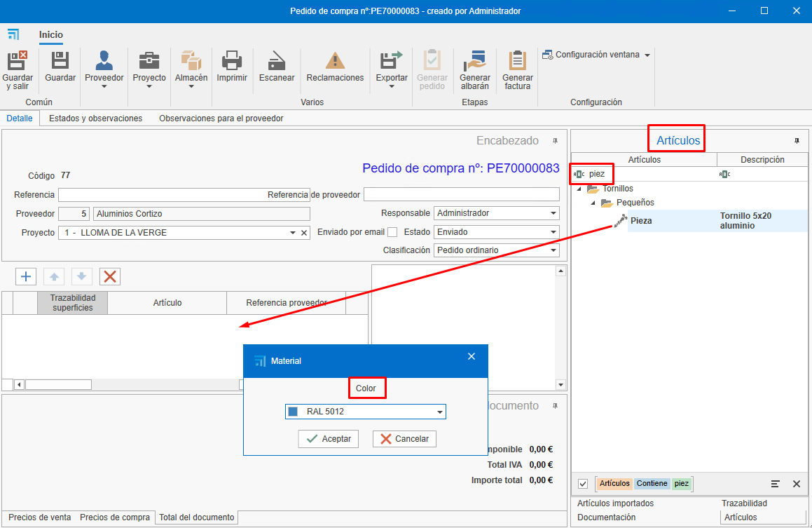Close the Material dialog

(x=472, y=356)
